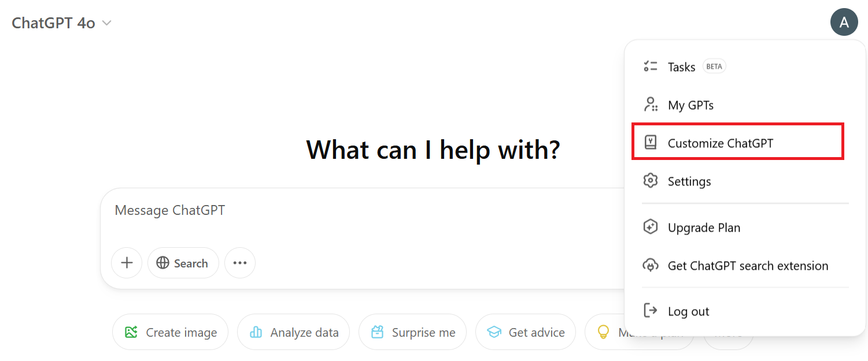Image resolution: width=868 pixels, height=361 pixels.
Task: Expand the model dropdown chevron
Action: tap(106, 23)
